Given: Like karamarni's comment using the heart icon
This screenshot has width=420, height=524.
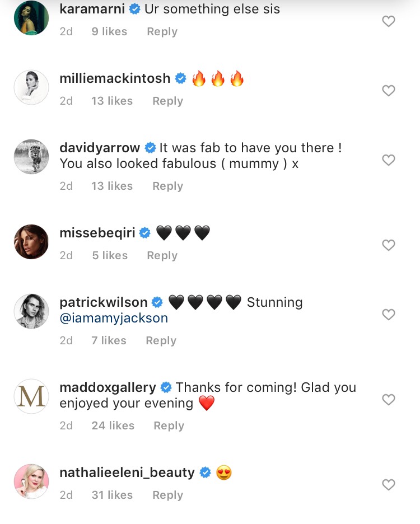Looking at the screenshot, I should pyautogui.click(x=389, y=21).
